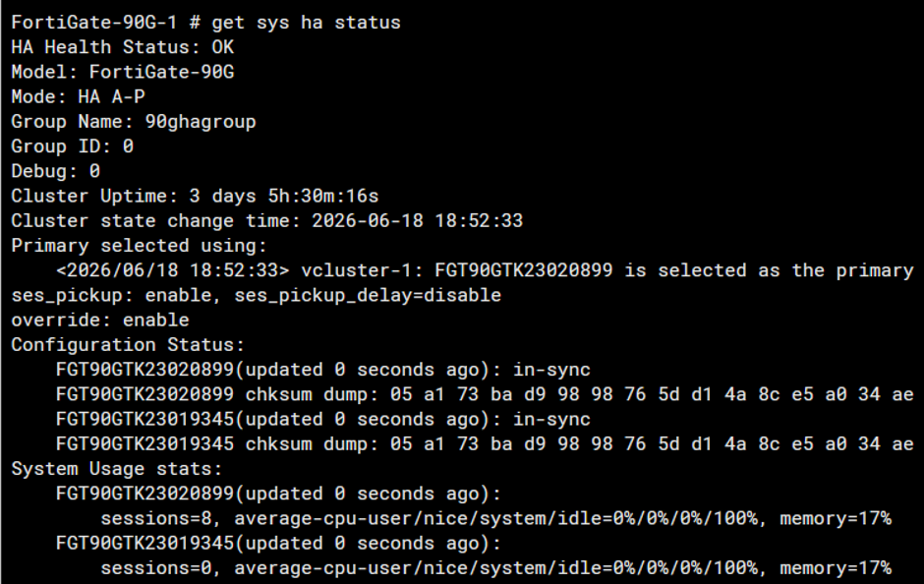
Task: Click the 'Debug: 0' line
Action: 56,171
